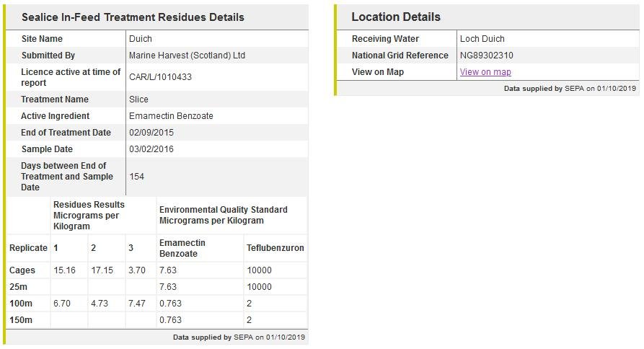Select licence number CAR/L/1010433
Screen dimensions: 644x349
coord(160,77)
